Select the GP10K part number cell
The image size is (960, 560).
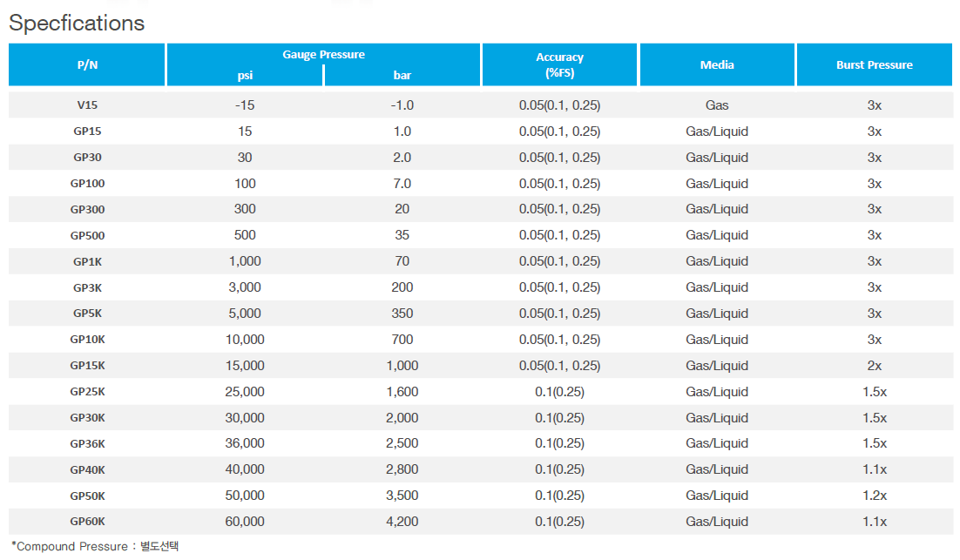(87, 340)
